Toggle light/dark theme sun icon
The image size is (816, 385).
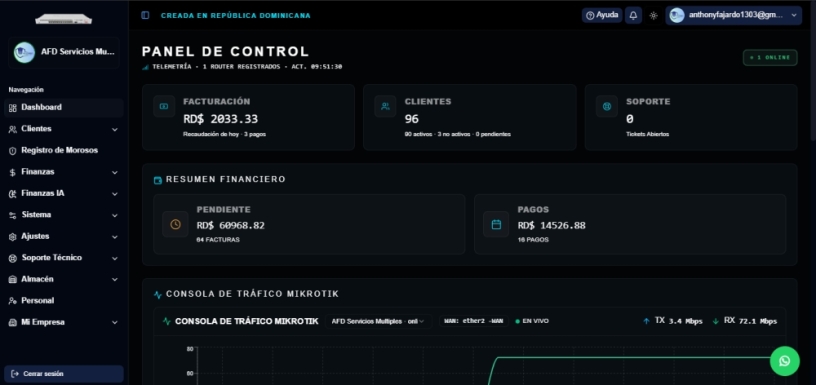(x=654, y=16)
